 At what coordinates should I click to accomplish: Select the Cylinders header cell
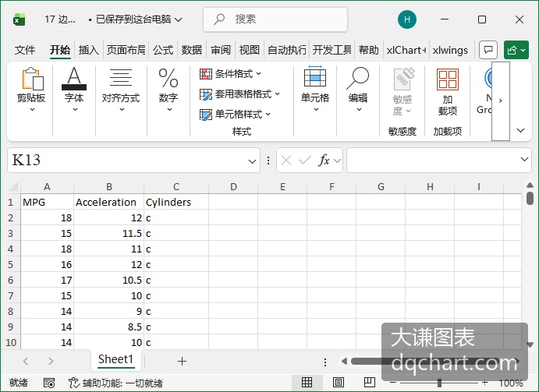(x=176, y=202)
